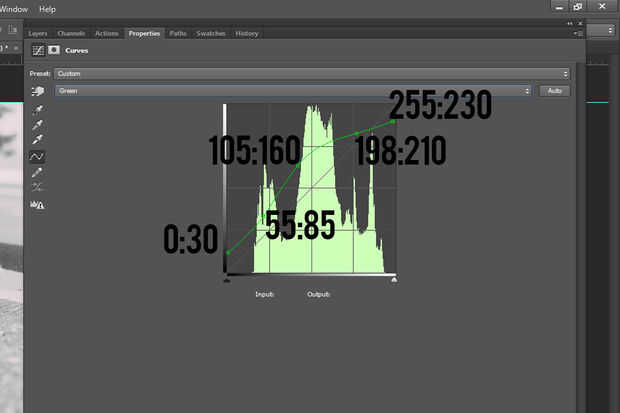The width and height of the screenshot is (620, 413).
Task: Collapse the panel group with double arrows
Action: (x=570, y=24)
